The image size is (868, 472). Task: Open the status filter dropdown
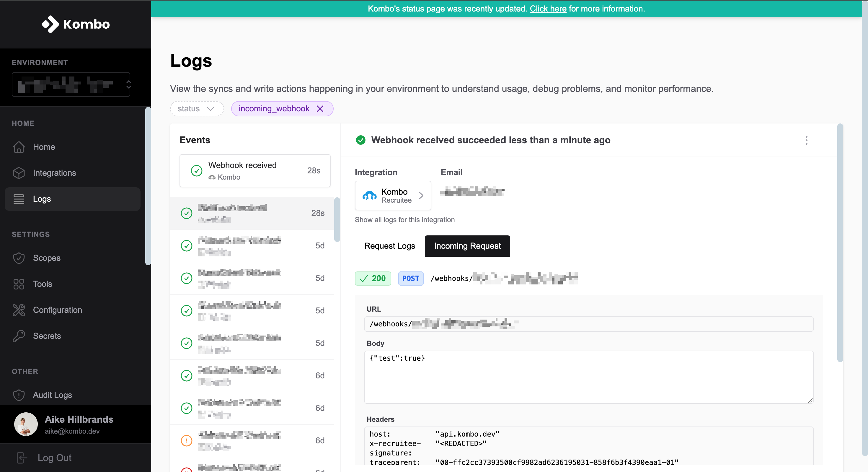(197, 109)
